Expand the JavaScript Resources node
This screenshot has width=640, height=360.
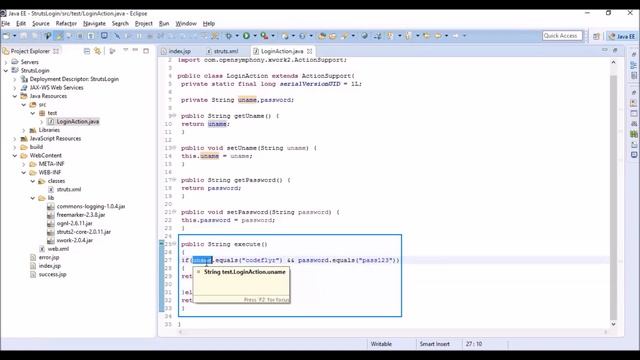[15, 139]
